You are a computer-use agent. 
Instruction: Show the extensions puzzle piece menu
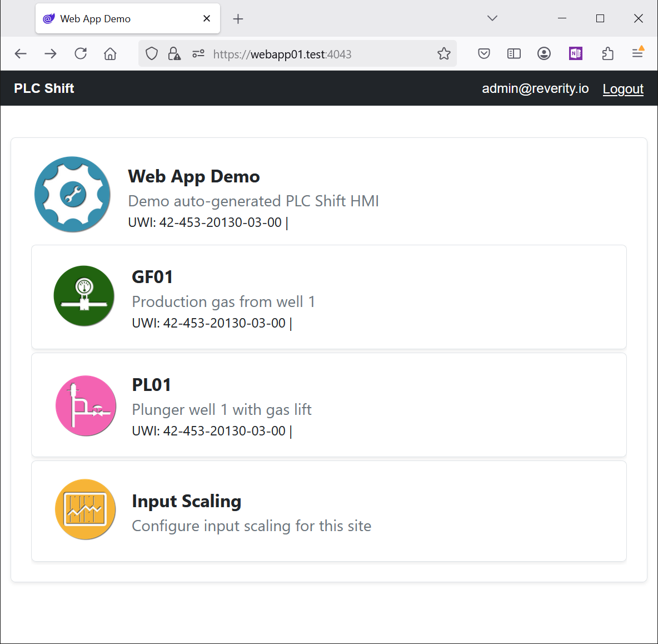pos(607,54)
